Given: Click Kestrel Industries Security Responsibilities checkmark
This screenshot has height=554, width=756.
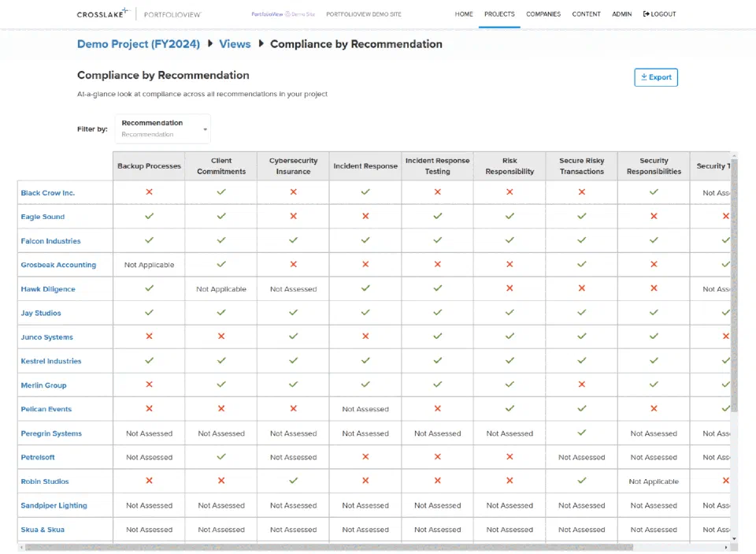Looking at the screenshot, I should [654, 360].
